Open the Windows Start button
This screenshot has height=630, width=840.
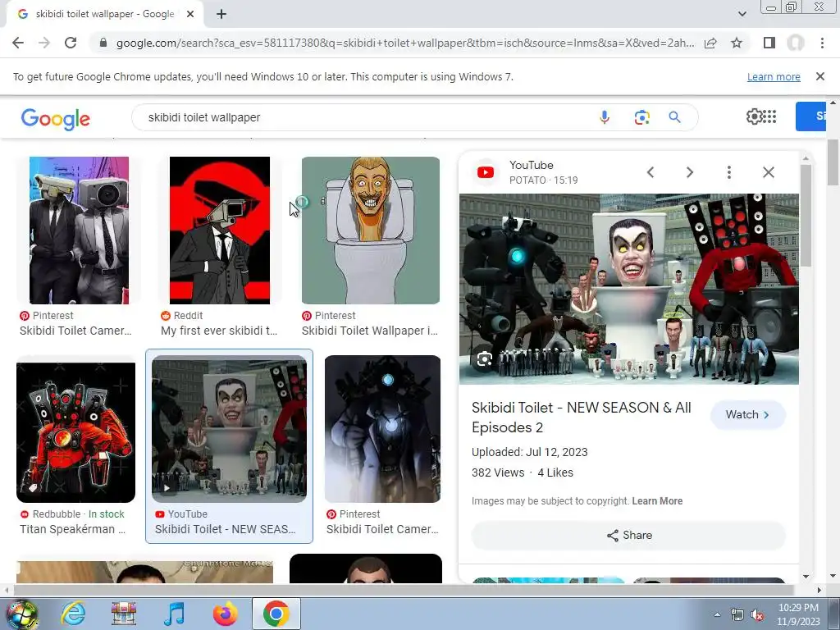[21, 614]
